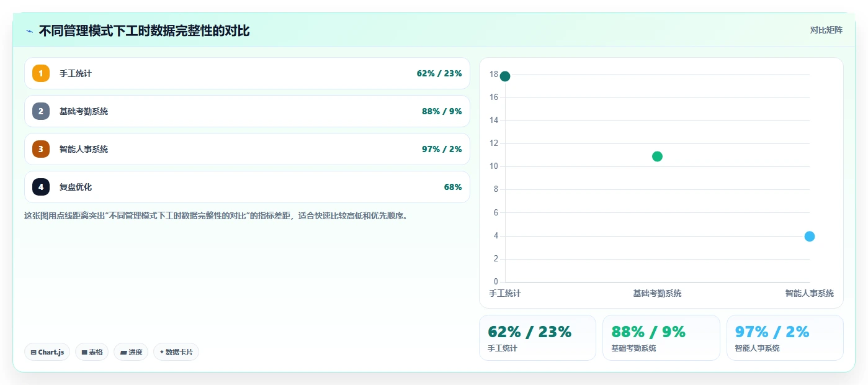
Task: Click the 数据卡片 tag chip
Action: pos(176,352)
